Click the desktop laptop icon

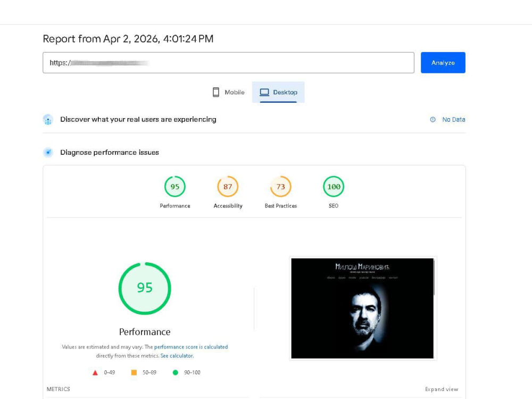pos(264,92)
